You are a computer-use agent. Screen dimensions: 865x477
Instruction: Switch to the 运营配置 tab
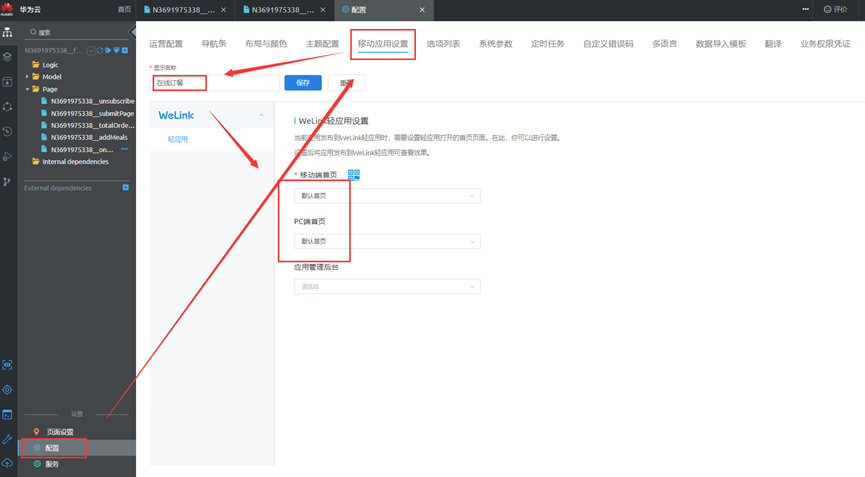pyautogui.click(x=165, y=44)
